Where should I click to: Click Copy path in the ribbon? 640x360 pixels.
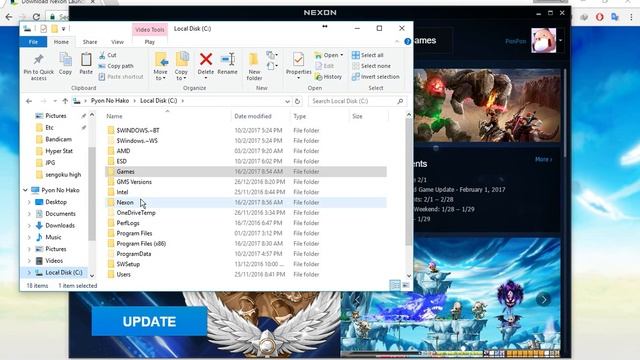click(116, 66)
